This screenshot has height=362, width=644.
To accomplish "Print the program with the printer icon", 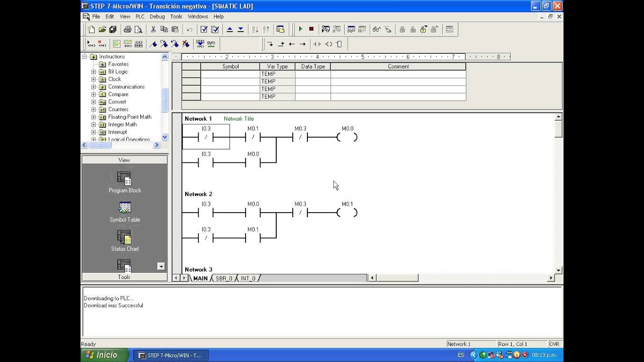I will [127, 29].
